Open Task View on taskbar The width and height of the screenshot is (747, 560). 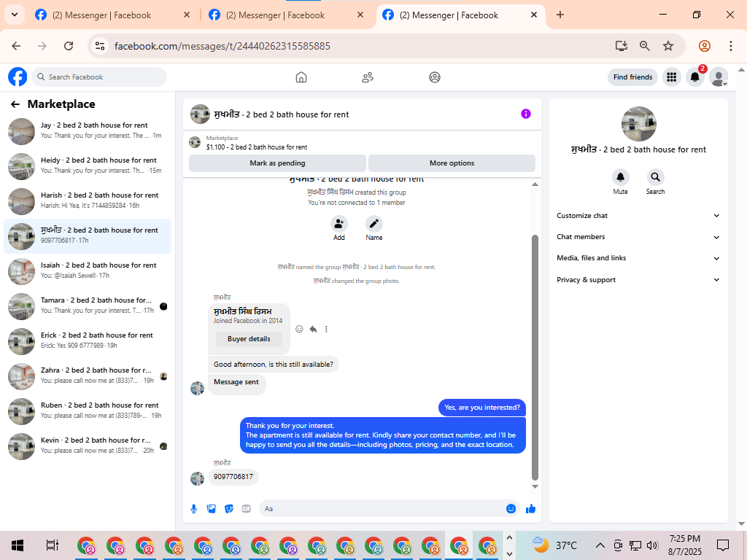tap(52, 545)
